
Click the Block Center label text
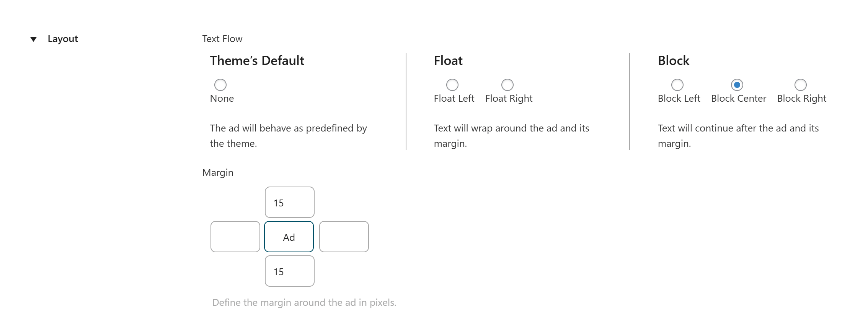tap(738, 98)
